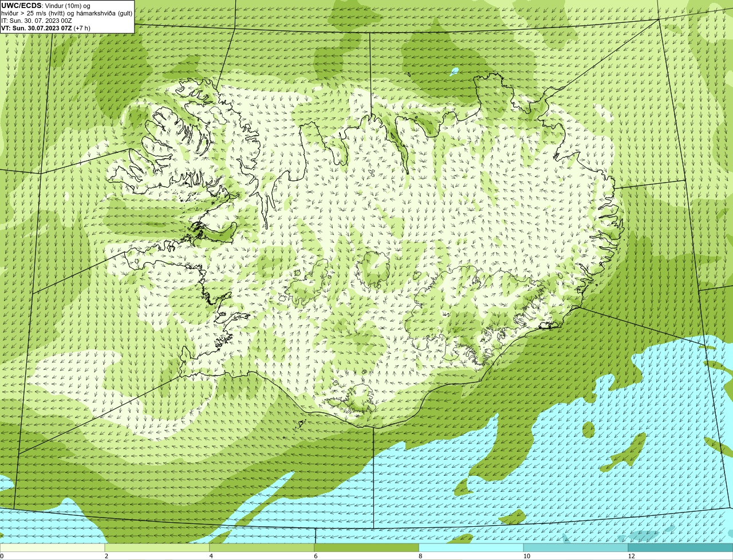733x560 pixels.
Task: Click the pale yellow 0–2 legend segment
Action: click(52, 548)
